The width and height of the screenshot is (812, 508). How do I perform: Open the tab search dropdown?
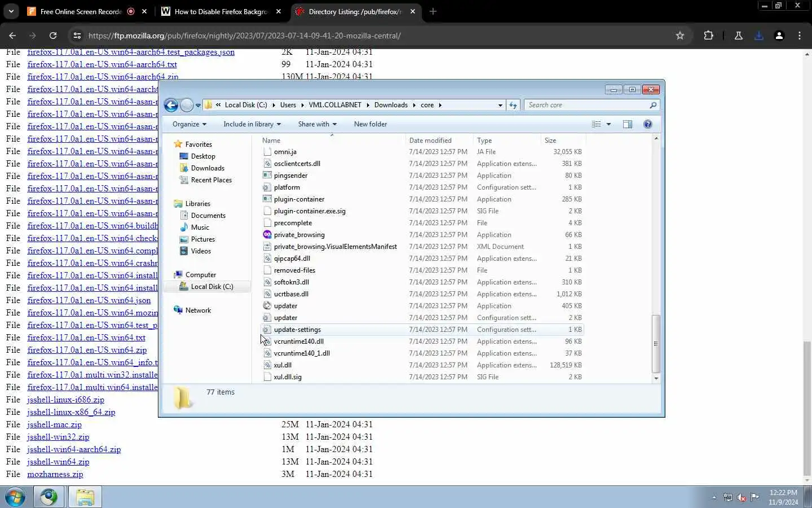11,11
